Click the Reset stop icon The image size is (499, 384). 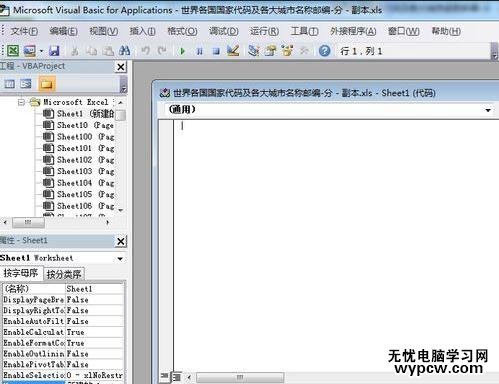tap(216, 51)
